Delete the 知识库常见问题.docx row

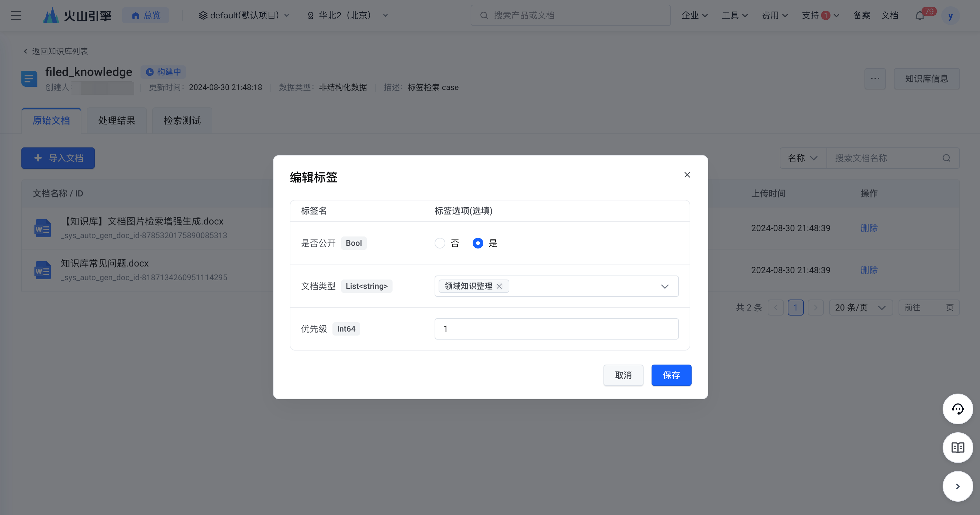tap(869, 270)
